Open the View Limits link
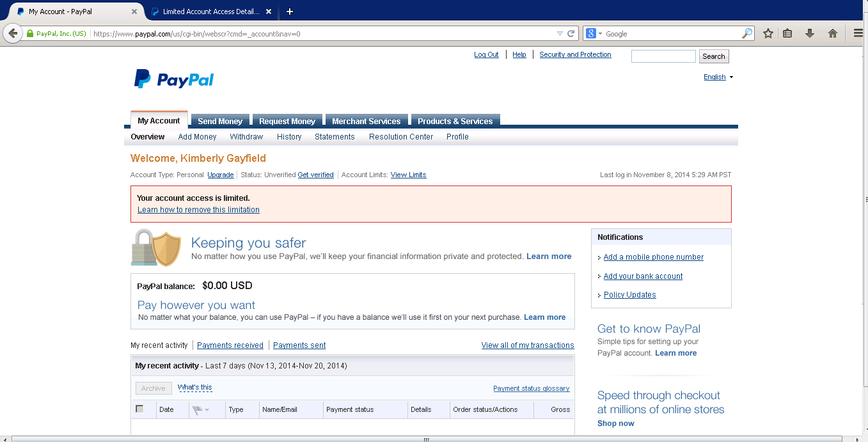The image size is (868, 442). (408, 175)
